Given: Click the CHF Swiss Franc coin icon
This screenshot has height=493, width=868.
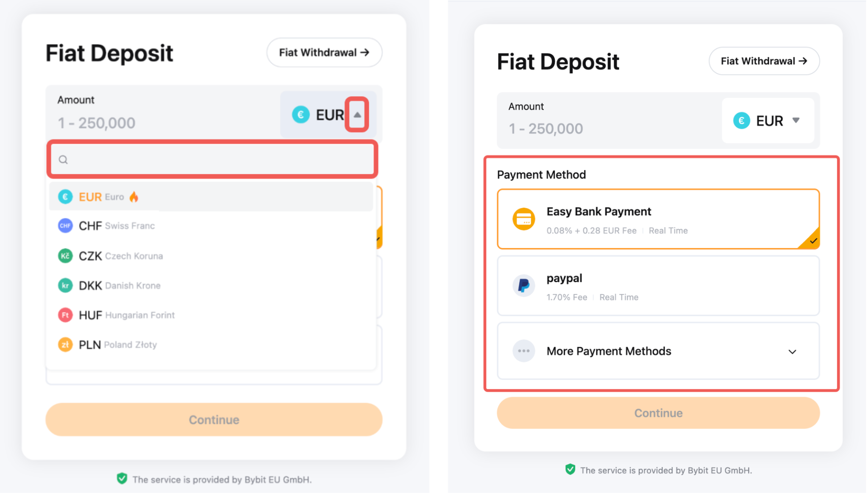Looking at the screenshot, I should pos(65,226).
